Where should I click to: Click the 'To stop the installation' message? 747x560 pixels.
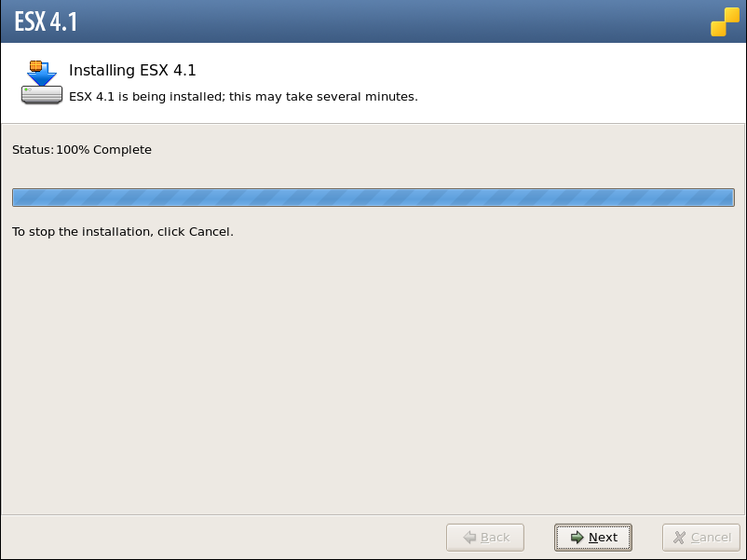click(123, 232)
